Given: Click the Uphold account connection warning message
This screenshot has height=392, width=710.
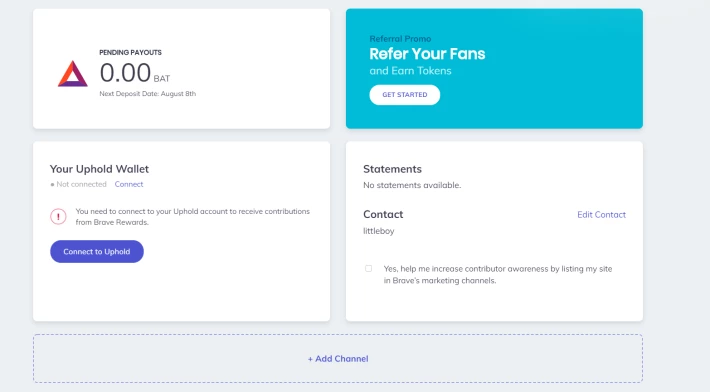Looking at the screenshot, I should point(192,217).
